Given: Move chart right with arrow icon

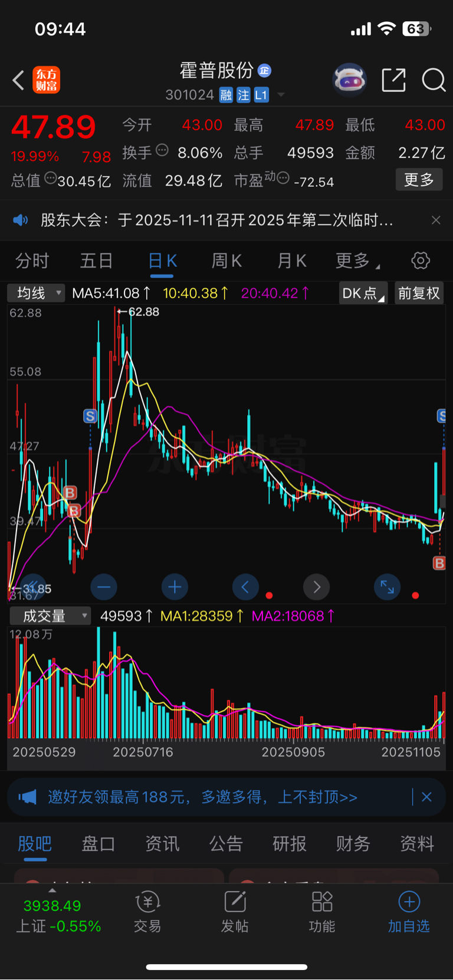Looking at the screenshot, I should pos(316,587).
